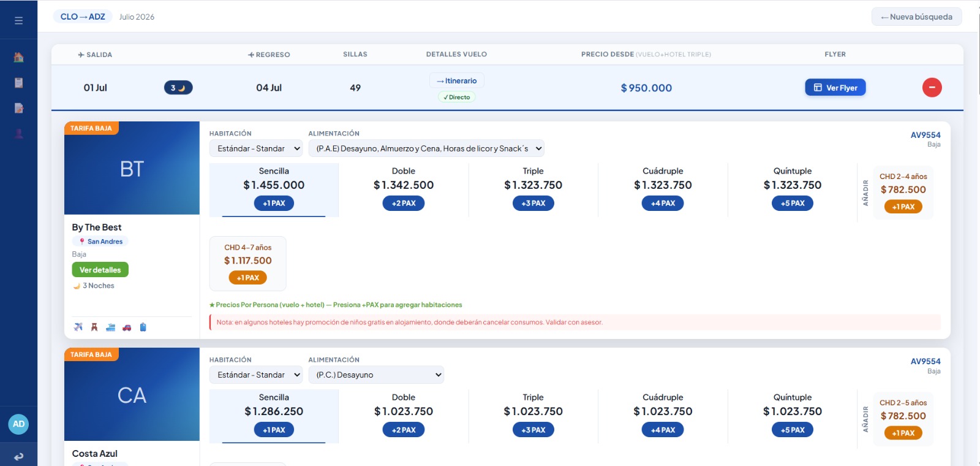Add +1 PAX CHD 2-5 años
This screenshot has height=466, width=980.
tap(903, 434)
